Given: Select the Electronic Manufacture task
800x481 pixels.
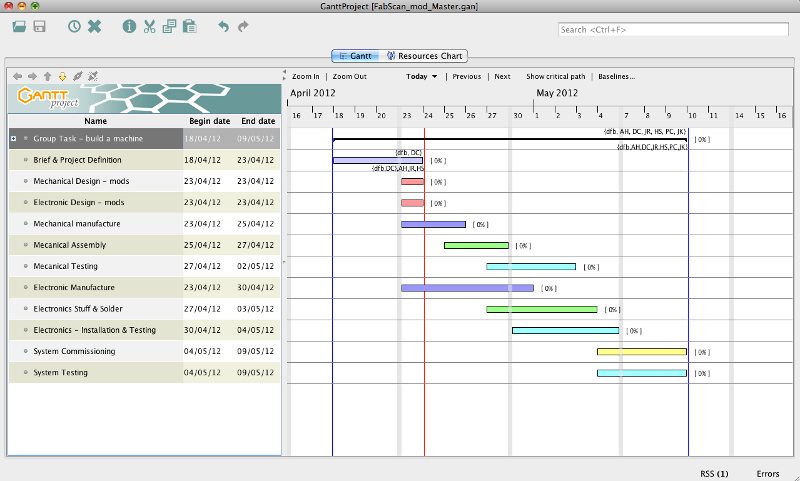Looking at the screenshot, I should (x=144, y=287).
